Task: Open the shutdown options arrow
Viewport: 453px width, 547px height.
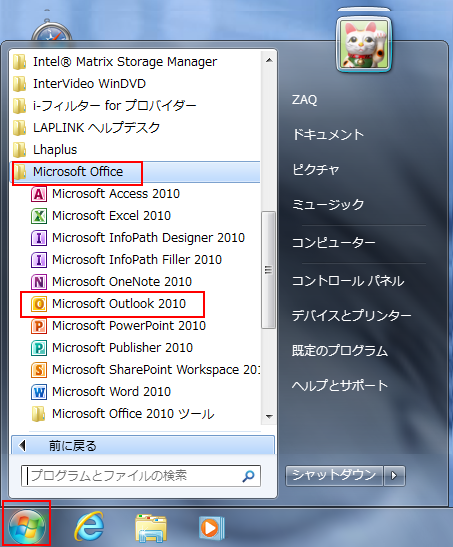Action: 394,475
